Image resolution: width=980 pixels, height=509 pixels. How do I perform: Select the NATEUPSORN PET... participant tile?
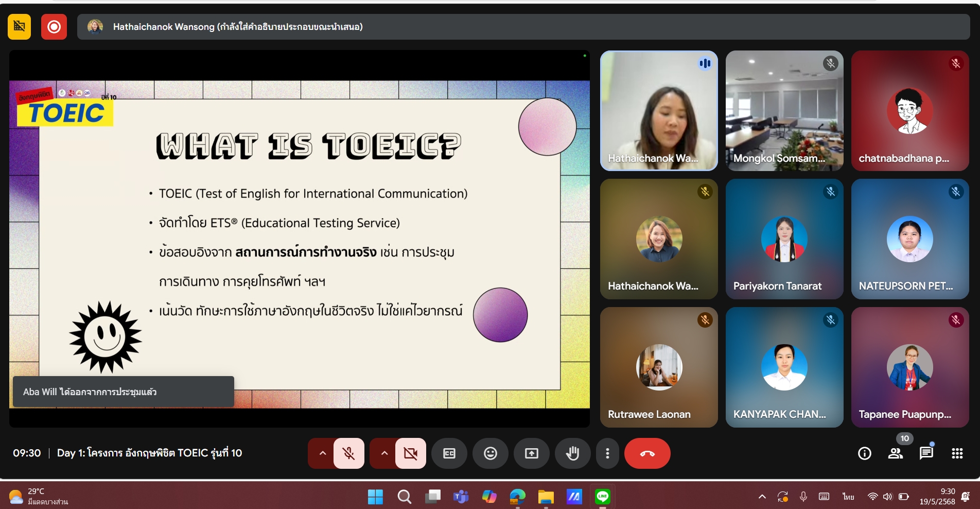click(910, 239)
